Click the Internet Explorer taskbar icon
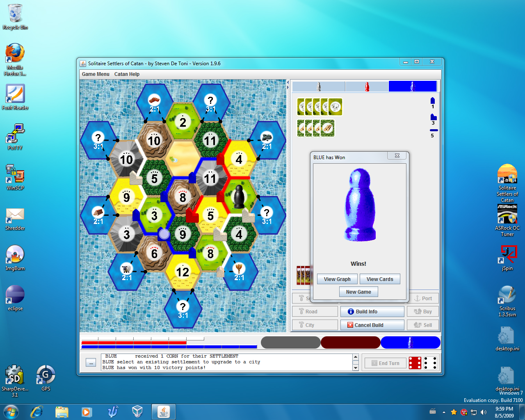The width and height of the screenshot is (525, 420). [37, 411]
